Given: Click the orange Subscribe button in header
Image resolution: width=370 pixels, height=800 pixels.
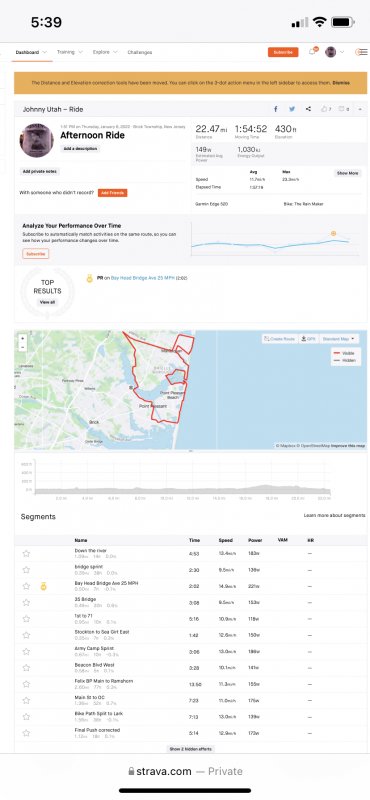Looking at the screenshot, I should point(283,52).
